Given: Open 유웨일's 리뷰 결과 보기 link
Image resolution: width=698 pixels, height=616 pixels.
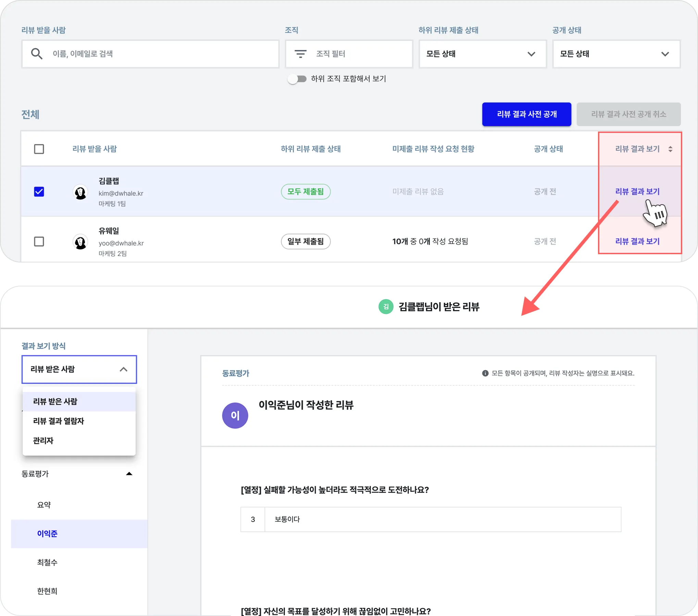Looking at the screenshot, I should [x=637, y=242].
